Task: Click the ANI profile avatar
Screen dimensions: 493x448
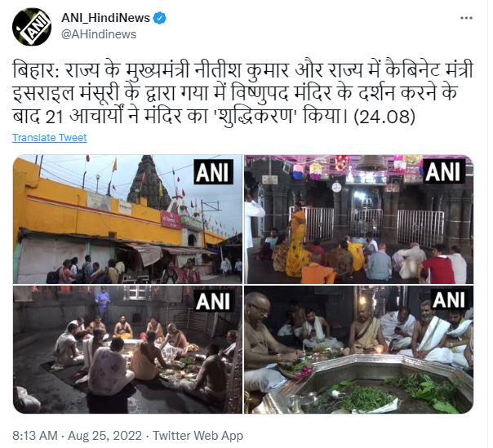Action: [x=32, y=27]
